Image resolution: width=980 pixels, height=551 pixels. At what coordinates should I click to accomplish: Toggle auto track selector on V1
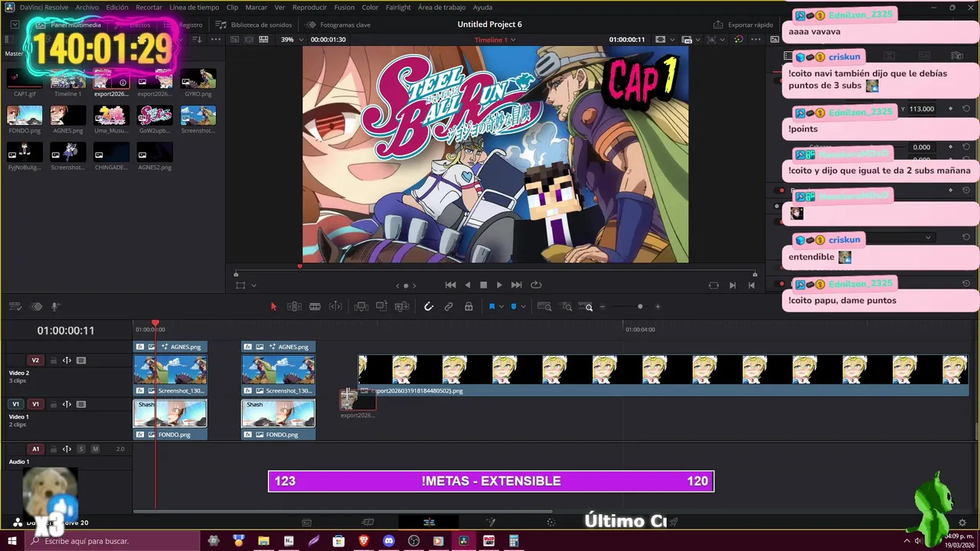pyautogui.click(x=67, y=404)
